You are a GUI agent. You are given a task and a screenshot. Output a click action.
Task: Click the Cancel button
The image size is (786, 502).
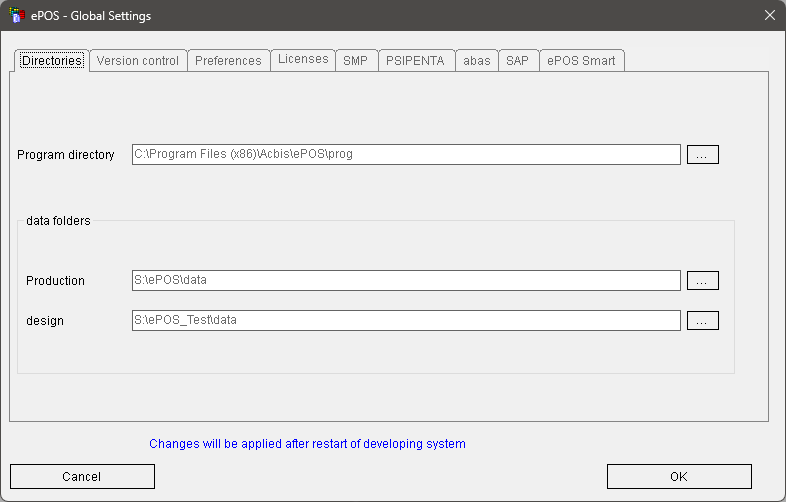pyautogui.click(x=82, y=476)
